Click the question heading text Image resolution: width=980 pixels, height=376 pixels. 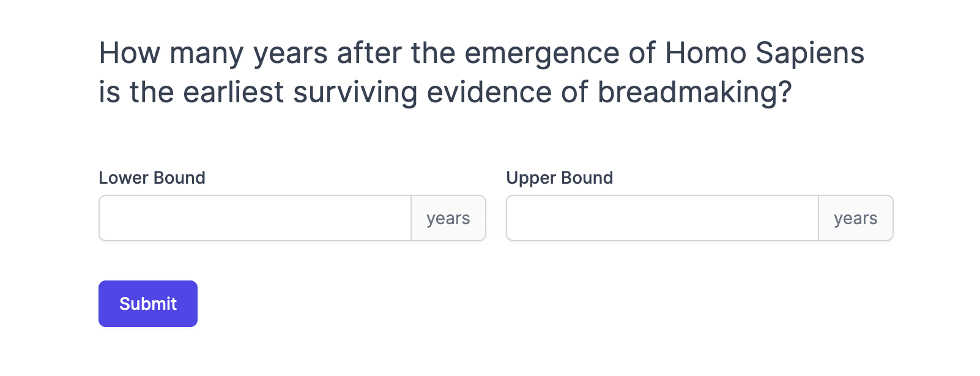coord(481,72)
